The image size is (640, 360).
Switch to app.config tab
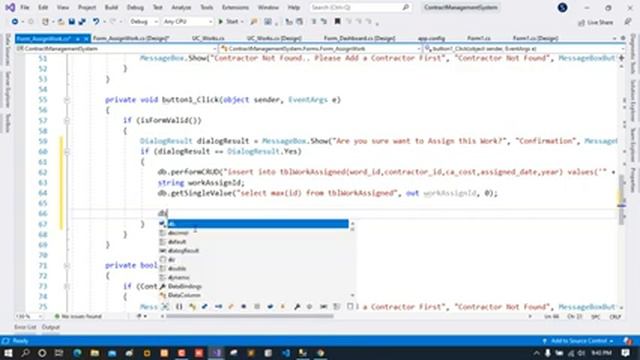click(431, 38)
